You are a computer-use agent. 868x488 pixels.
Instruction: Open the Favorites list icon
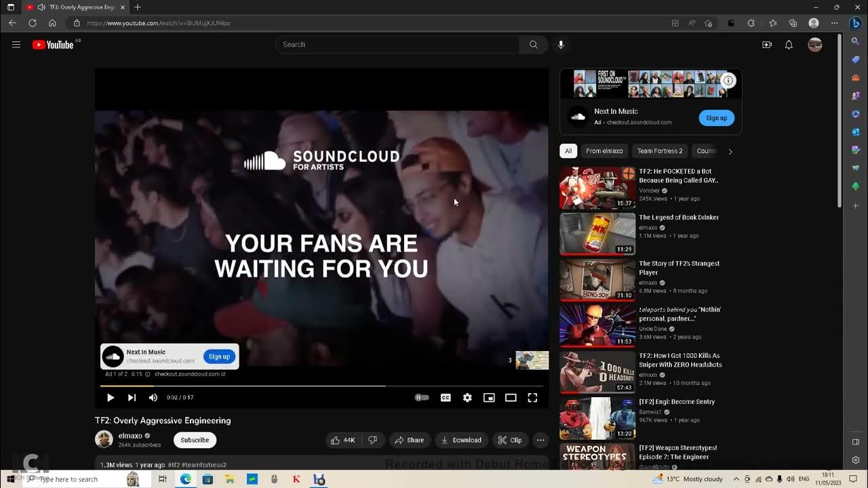click(773, 23)
